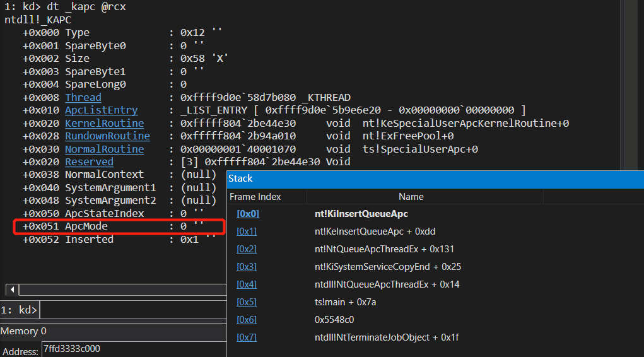Open the NormalRoutine field link
The height and width of the screenshot is (357, 644).
coord(104,149)
